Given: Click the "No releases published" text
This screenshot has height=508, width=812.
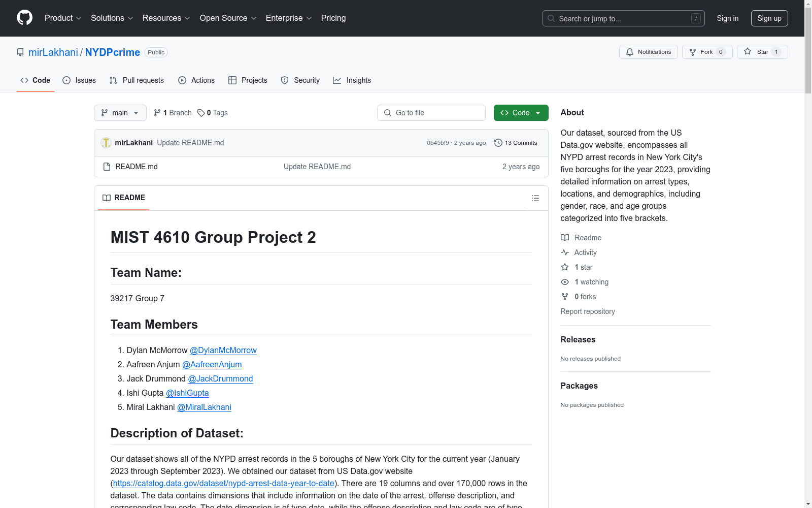Looking at the screenshot, I should click(x=591, y=359).
